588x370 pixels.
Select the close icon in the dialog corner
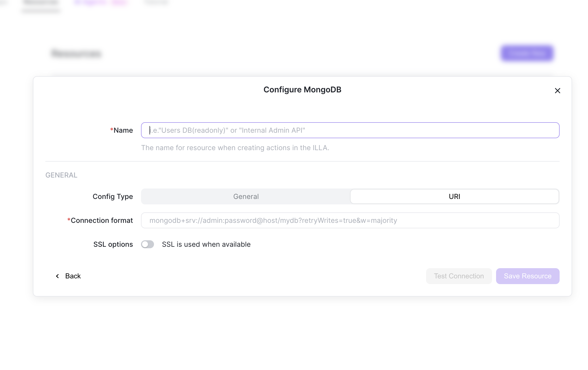[x=558, y=91]
